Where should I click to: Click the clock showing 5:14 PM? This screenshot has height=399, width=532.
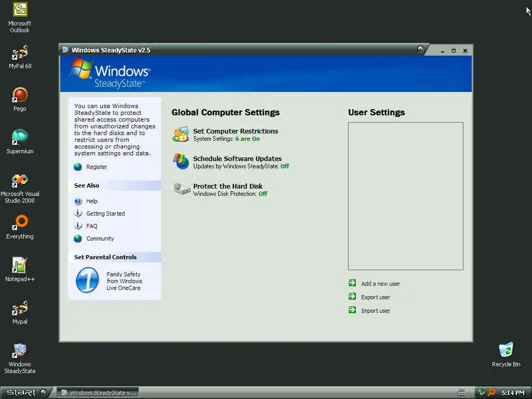coord(513,393)
